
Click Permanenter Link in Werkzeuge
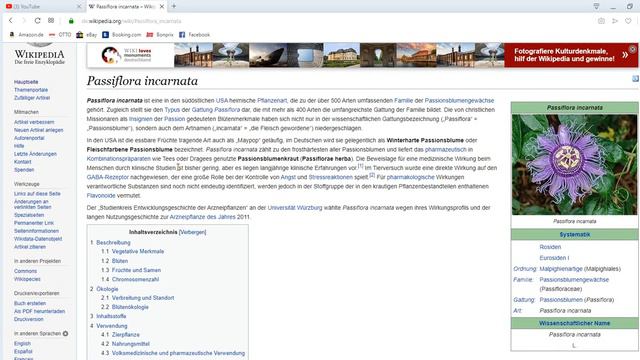(34, 223)
